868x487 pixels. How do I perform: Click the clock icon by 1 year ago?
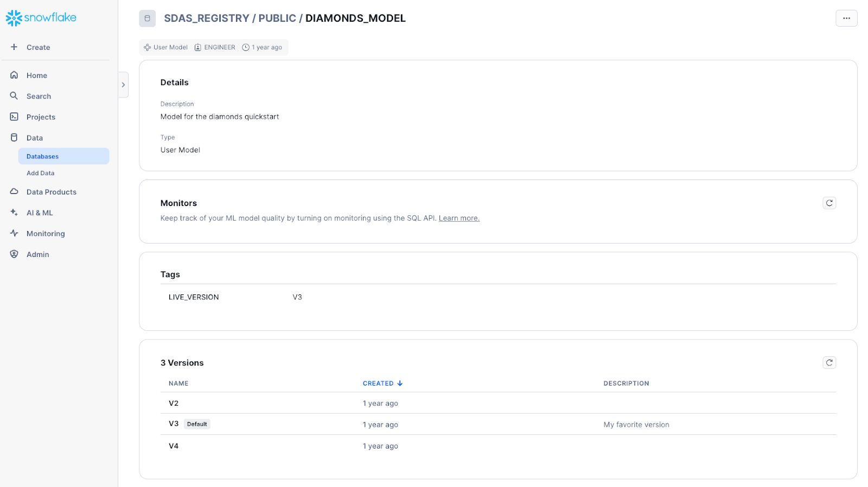click(x=246, y=47)
